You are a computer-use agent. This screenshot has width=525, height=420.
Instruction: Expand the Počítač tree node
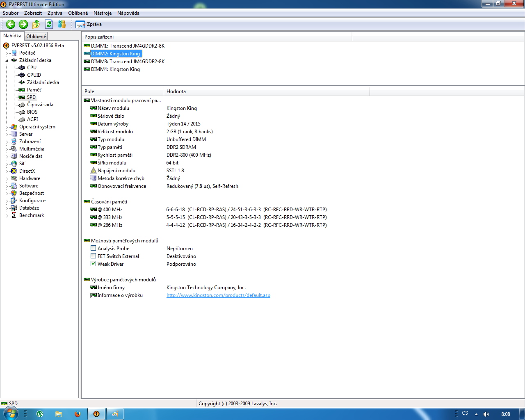point(7,53)
